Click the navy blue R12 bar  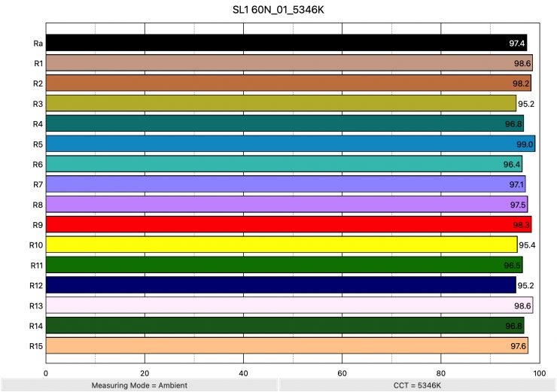click(x=281, y=285)
